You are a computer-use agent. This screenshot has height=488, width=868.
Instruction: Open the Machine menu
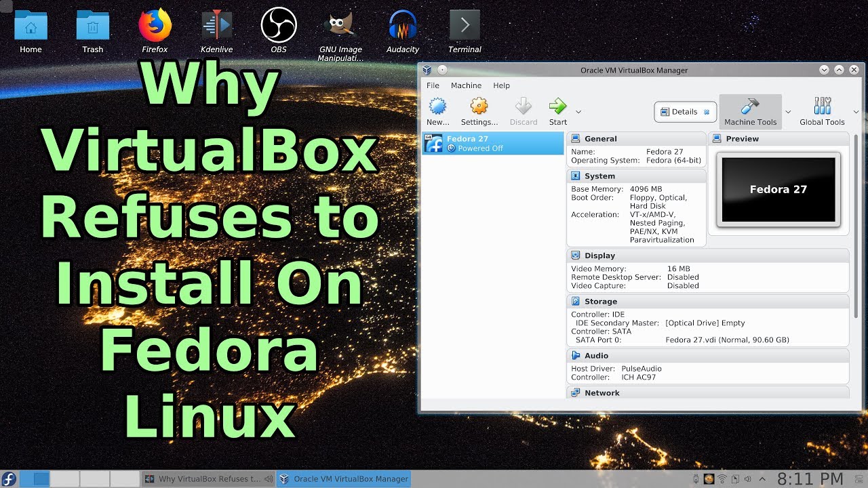[466, 85]
